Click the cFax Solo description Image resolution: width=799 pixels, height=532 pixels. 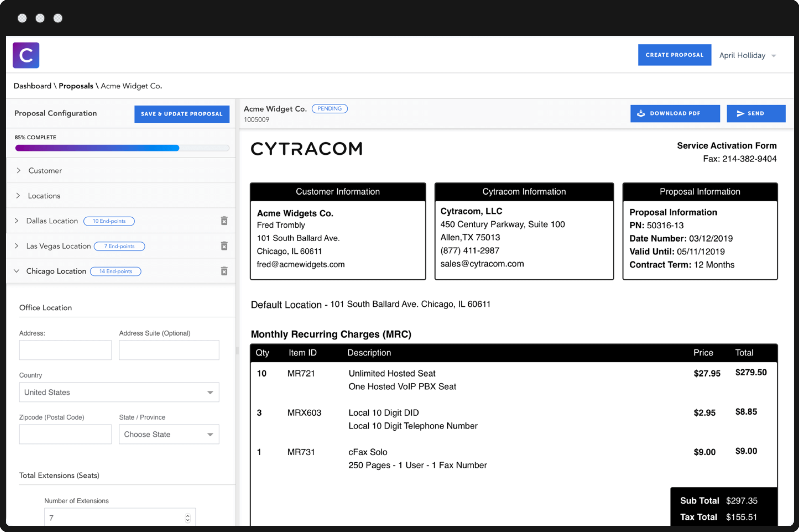(368, 452)
